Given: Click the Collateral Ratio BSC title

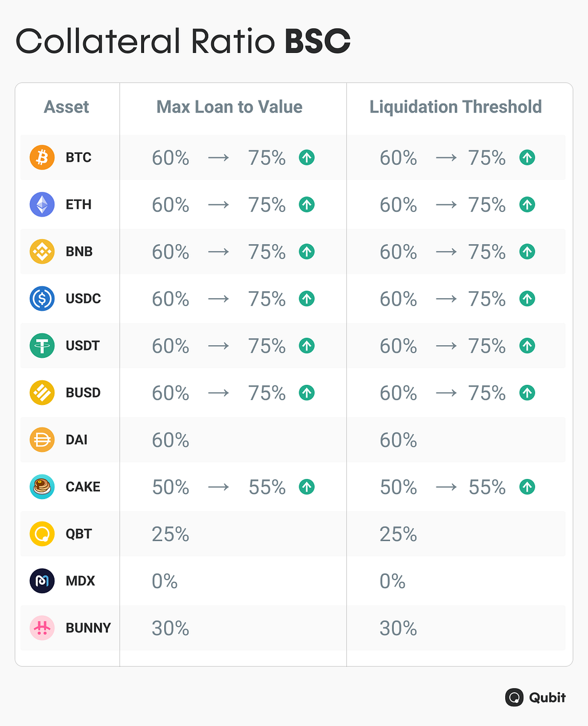Looking at the screenshot, I should click(183, 41).
